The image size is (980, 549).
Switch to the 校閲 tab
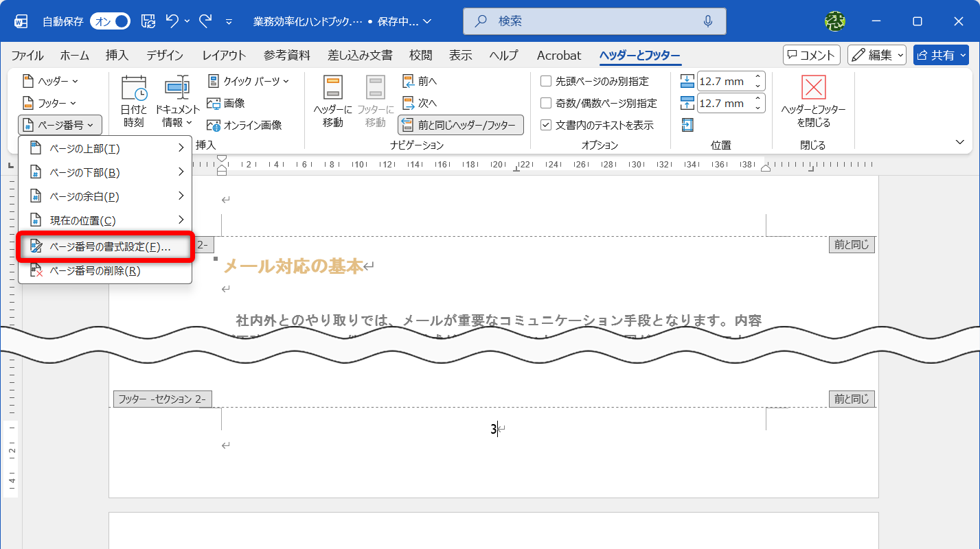[421, 56]
